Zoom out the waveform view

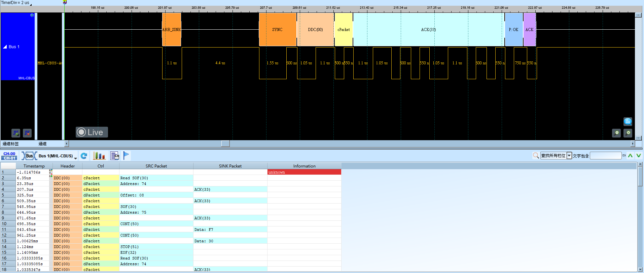[x=616, y=133]
